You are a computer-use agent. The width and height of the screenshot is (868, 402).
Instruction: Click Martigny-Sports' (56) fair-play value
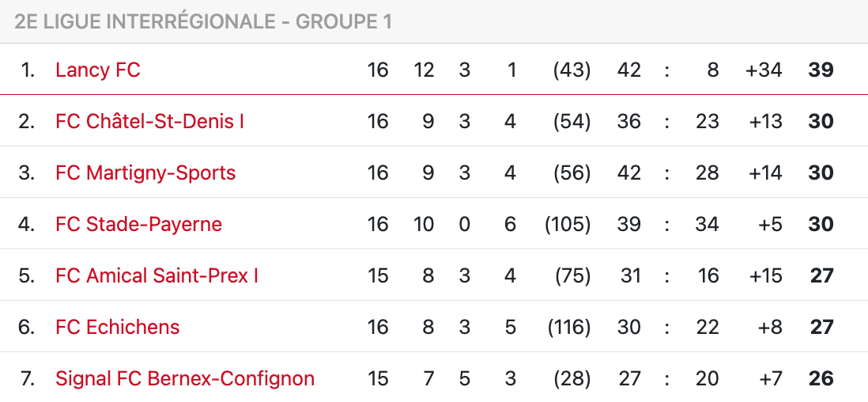[x=572, y=173]
